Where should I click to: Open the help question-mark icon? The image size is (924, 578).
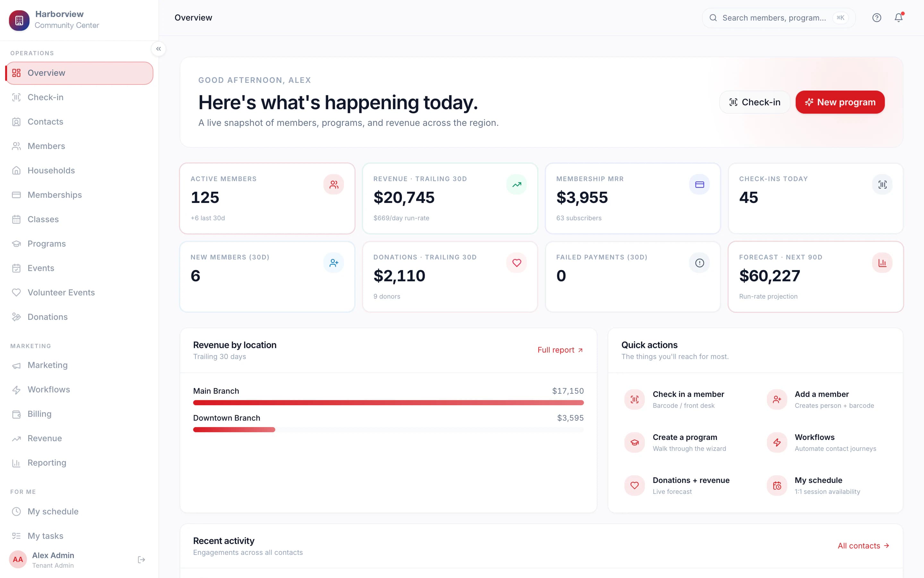(x=877, y=18)
